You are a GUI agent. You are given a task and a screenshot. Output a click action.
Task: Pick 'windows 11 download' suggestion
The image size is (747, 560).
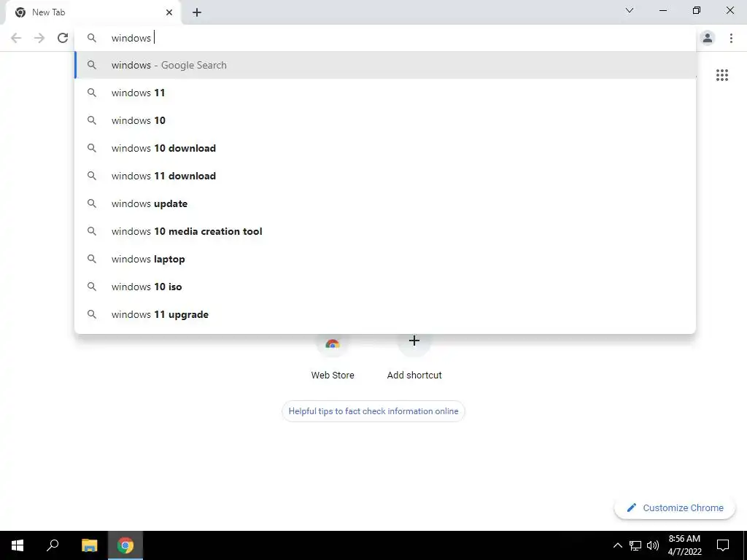[x=385, y=176]
